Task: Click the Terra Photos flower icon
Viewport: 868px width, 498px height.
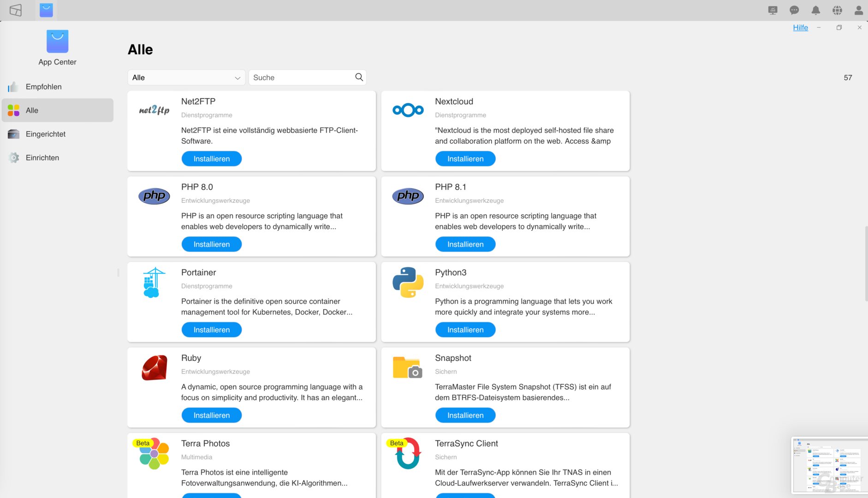Action: (154, 454)
